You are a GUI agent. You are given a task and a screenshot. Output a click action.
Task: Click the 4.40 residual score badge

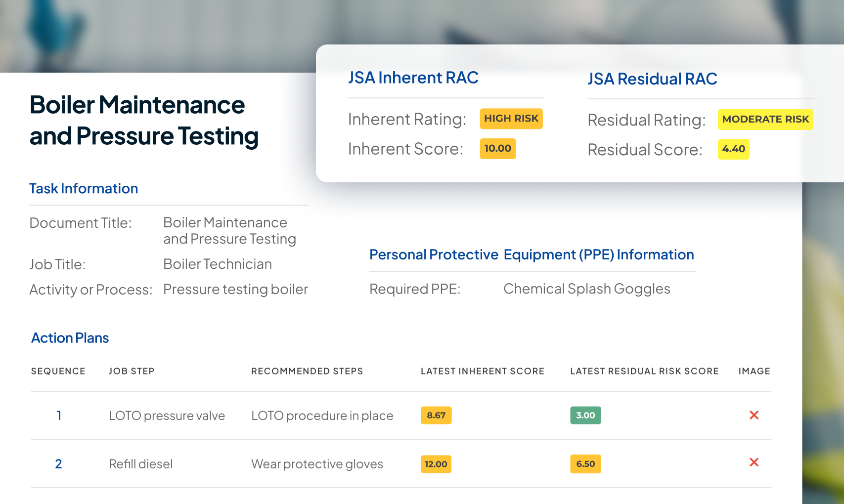click(733, 149)
